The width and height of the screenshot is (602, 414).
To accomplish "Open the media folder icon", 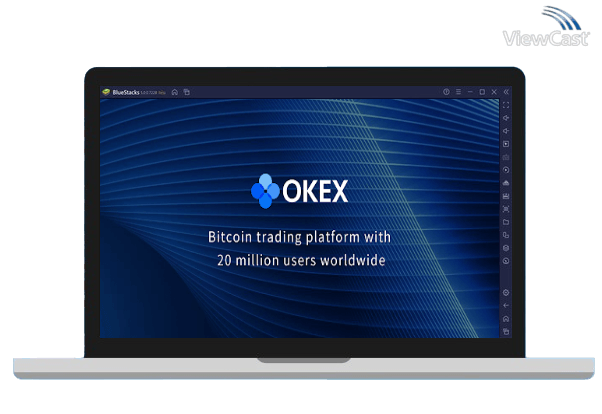I will point(506,222).
